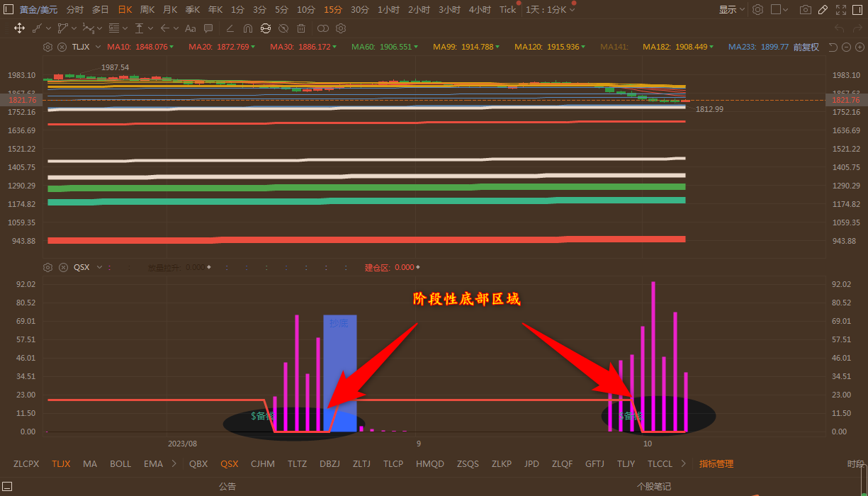Toggle magnet snap mode

tap(247, 28)
